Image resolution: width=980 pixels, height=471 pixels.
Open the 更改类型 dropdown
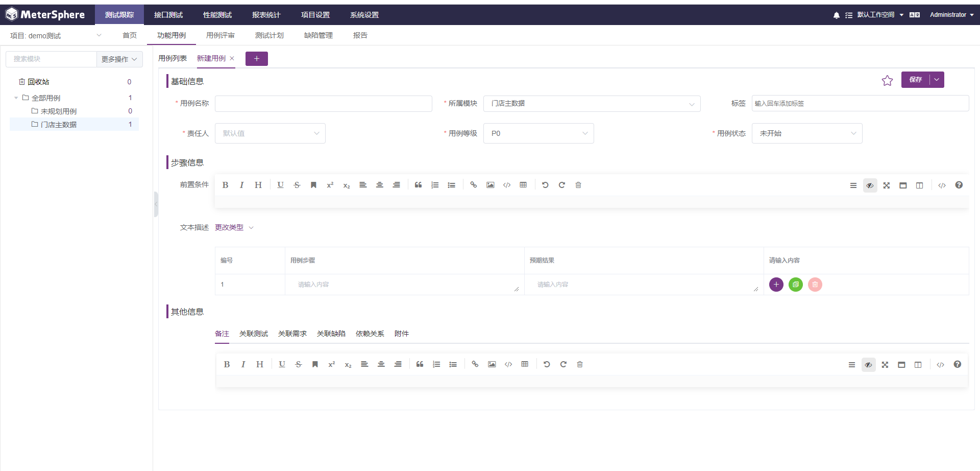234,227
